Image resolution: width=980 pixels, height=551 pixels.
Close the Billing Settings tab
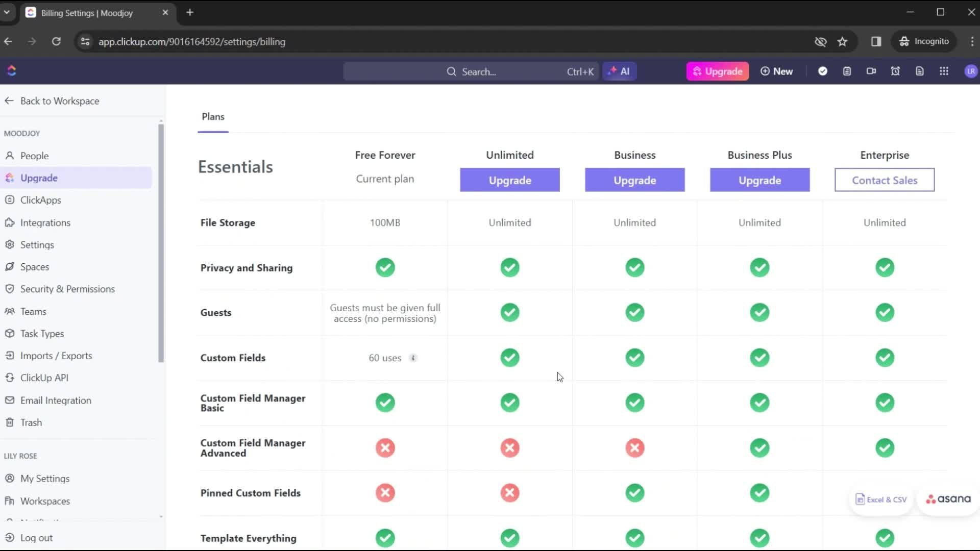click(165, 12)
